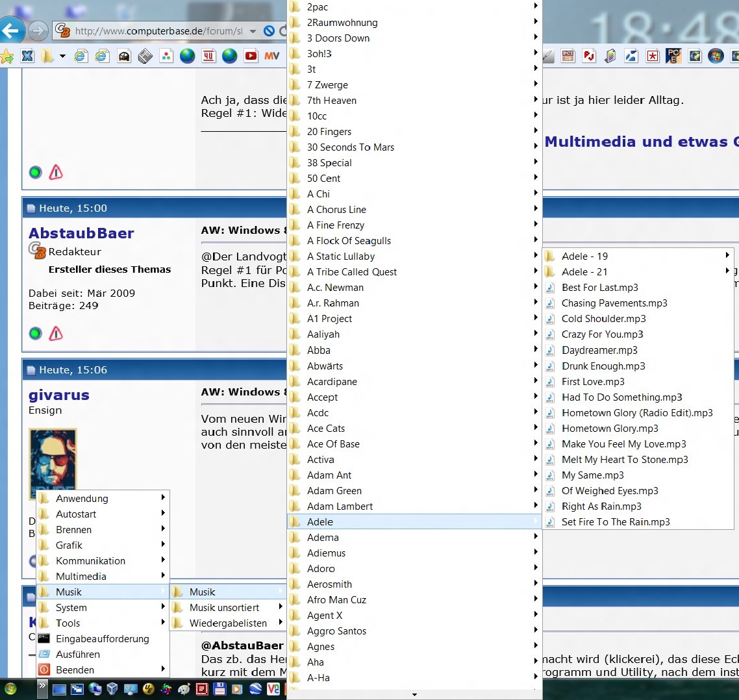Open the VirtualBox taskbar icon
Image resolution: width=739 pixels, height=700 pixels.
coord(112,689)
